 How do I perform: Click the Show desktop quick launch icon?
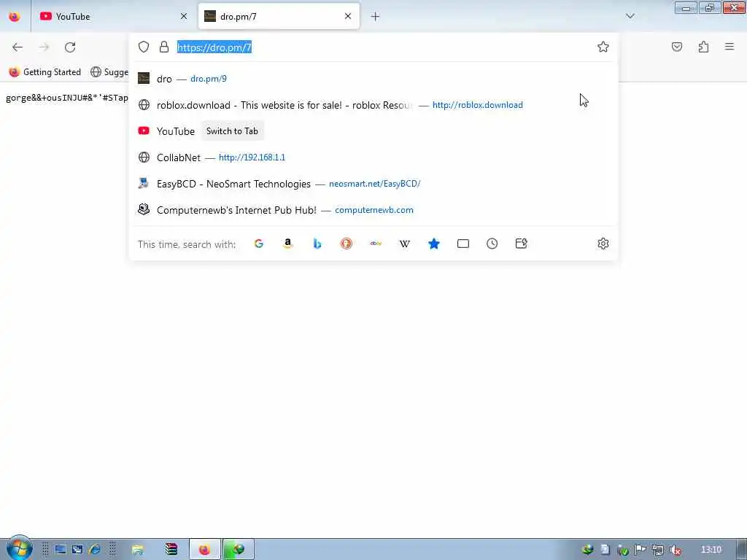60,550
